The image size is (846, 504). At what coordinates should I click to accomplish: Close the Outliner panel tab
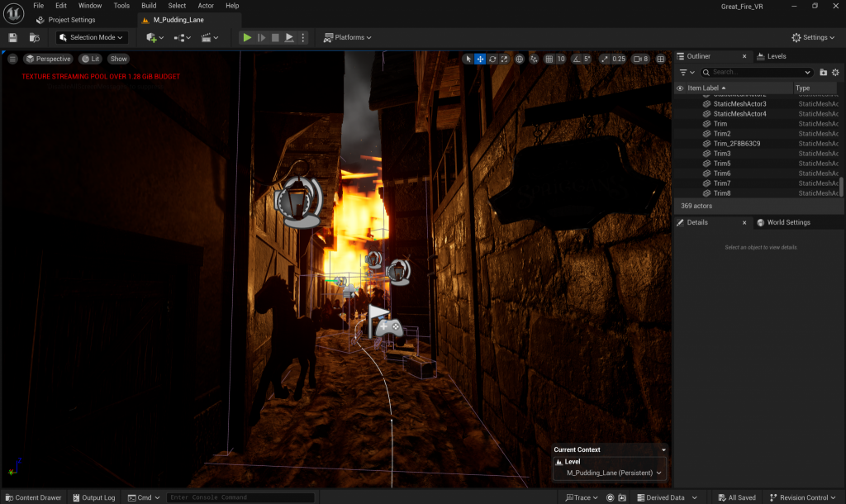click(744, 56)
